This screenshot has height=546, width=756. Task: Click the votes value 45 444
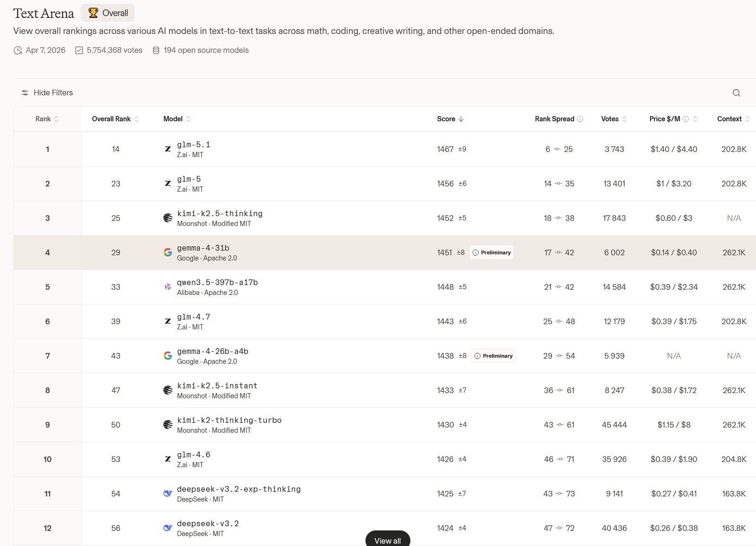[614, 425]
